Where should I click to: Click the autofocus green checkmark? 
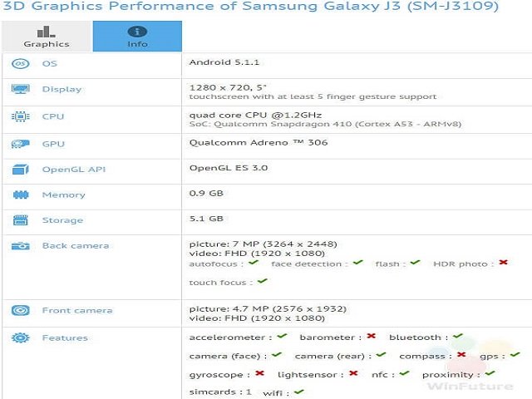[x=254, y=263]
